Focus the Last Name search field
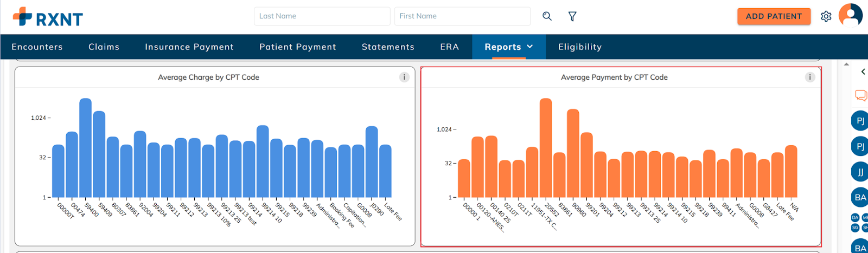 pyautogui.click(x=322, y=16)
